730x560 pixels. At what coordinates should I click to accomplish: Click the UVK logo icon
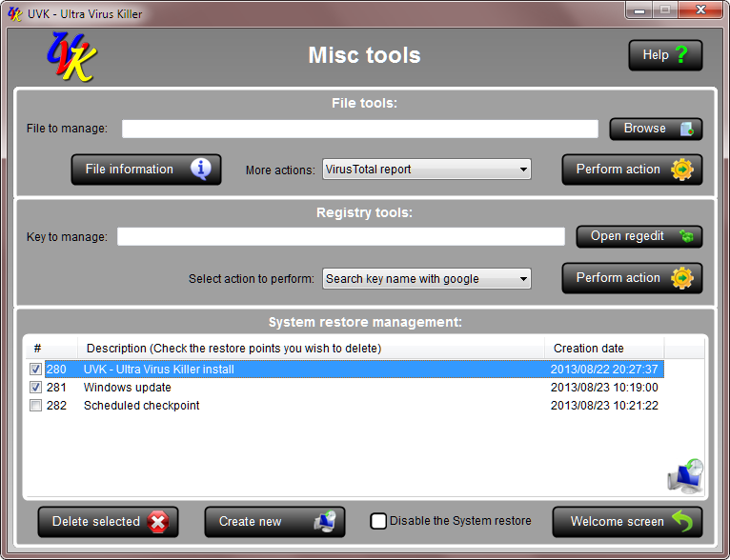click(71, 56)
